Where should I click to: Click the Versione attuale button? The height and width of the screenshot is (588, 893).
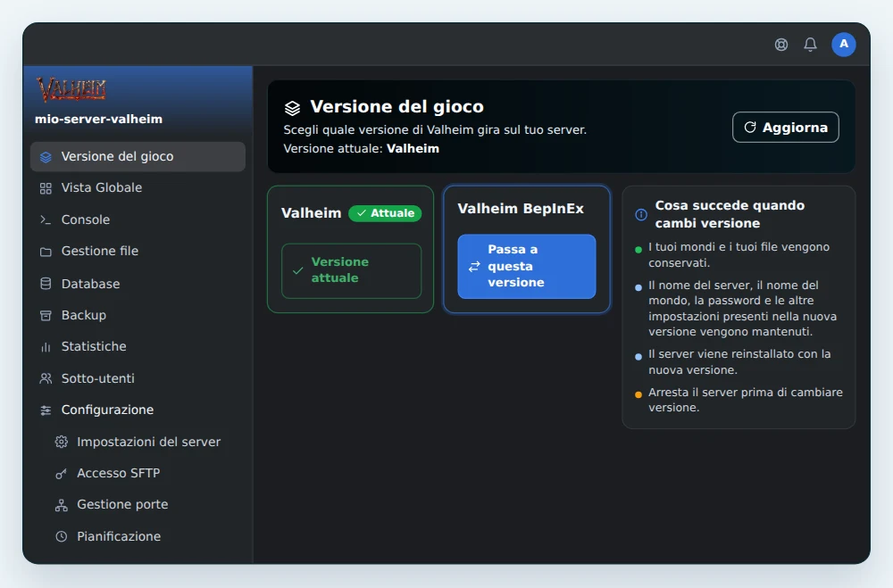tap(351, 271)
